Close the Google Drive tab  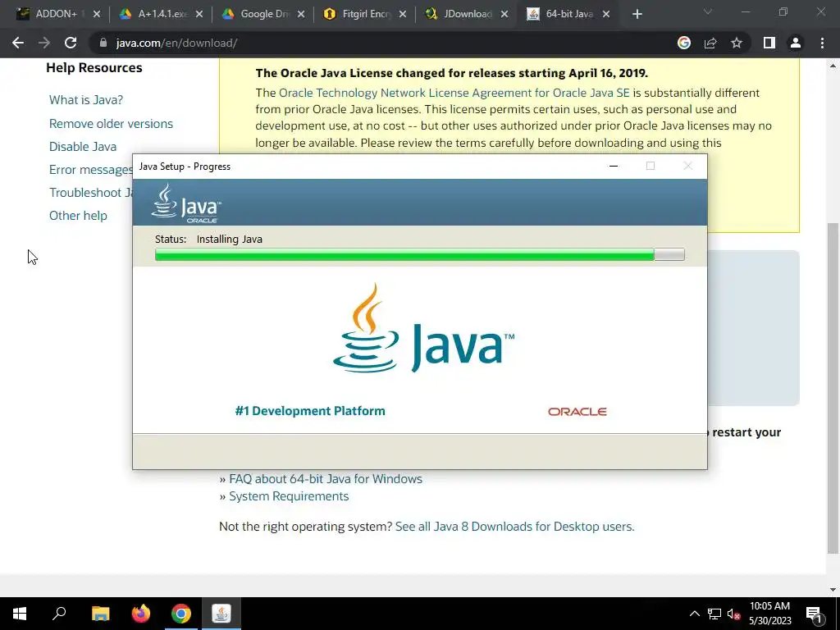[301, 15]
